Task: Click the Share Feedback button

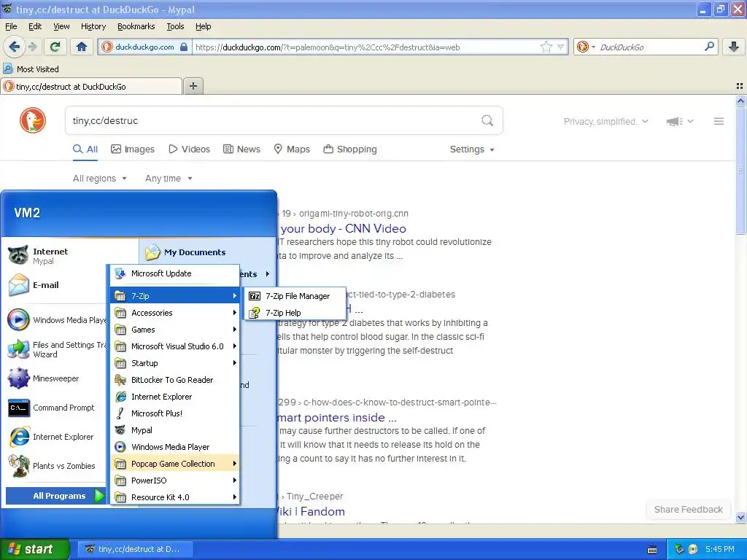Action: (x=689, y=509)
